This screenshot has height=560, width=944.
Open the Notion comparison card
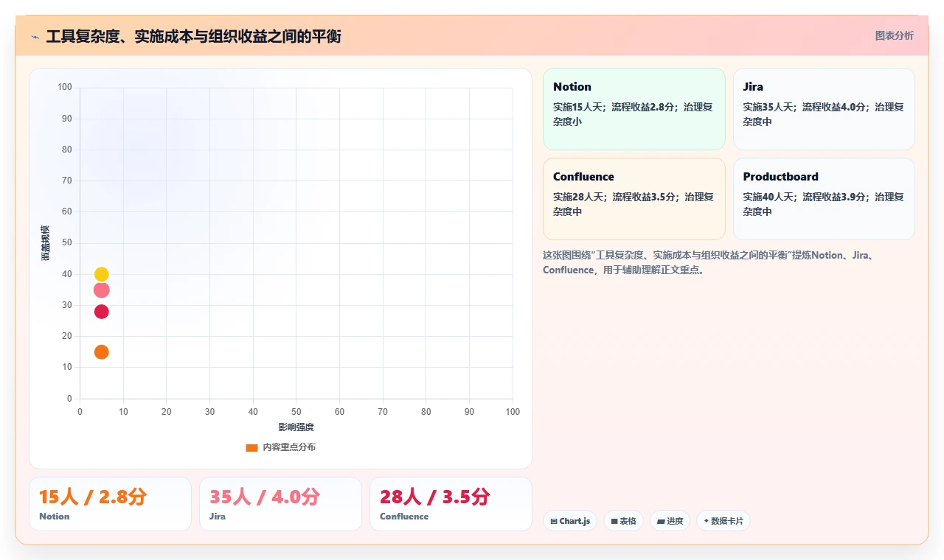tap(634, 109)
